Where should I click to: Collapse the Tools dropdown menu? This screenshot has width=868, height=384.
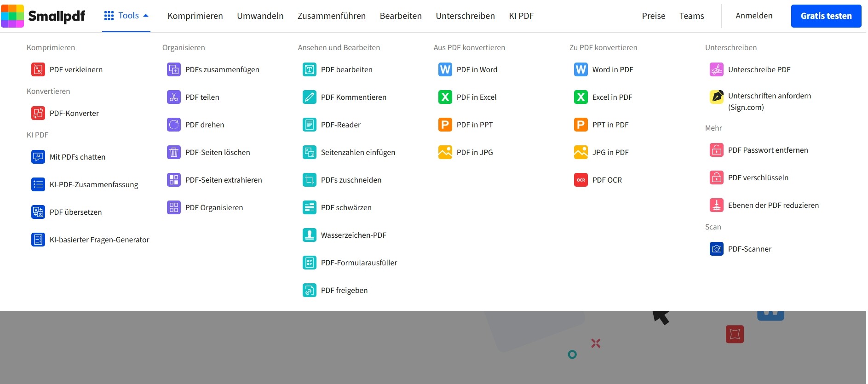[126, 16]
